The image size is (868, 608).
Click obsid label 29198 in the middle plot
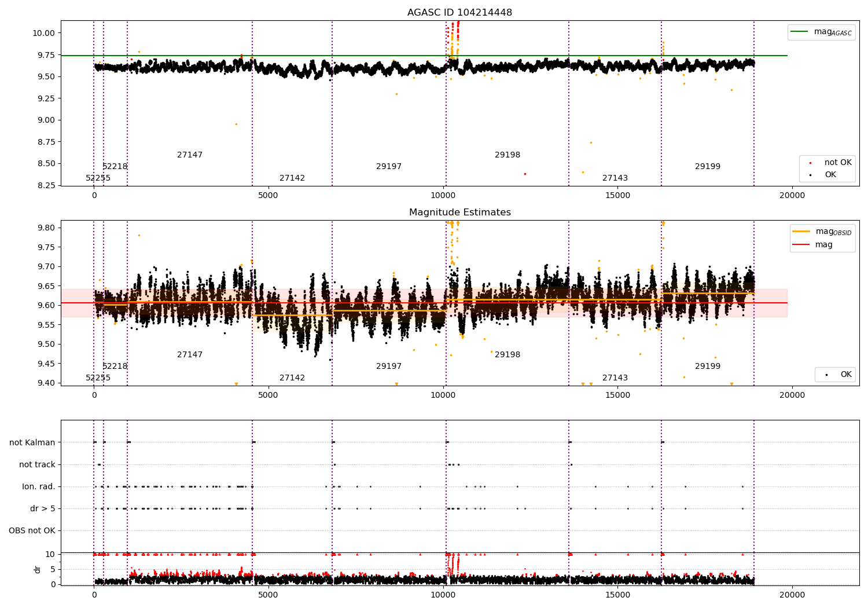pos(507,354)
